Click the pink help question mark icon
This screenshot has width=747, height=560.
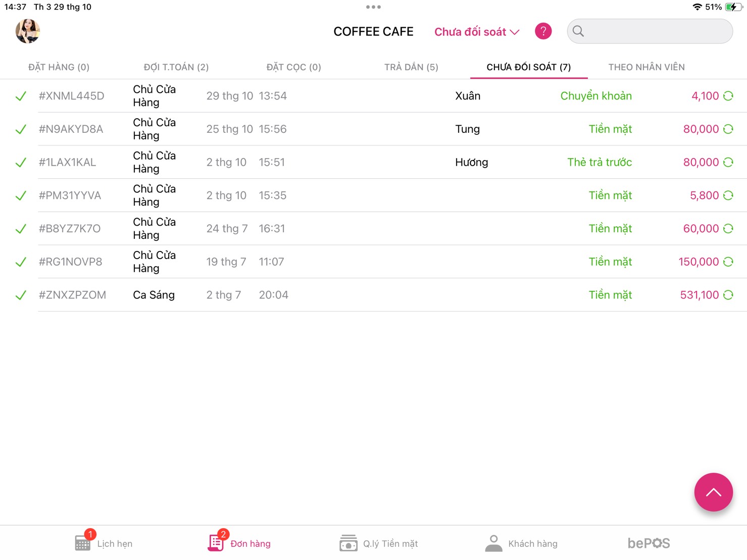click(x=543, y=31)
